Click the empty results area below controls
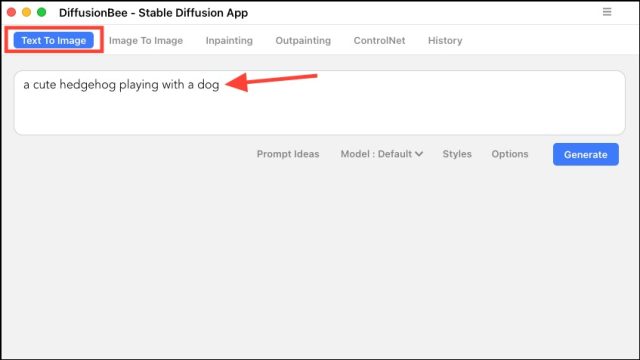The height and width of the screenshot is (360, 640). [320, 261]
